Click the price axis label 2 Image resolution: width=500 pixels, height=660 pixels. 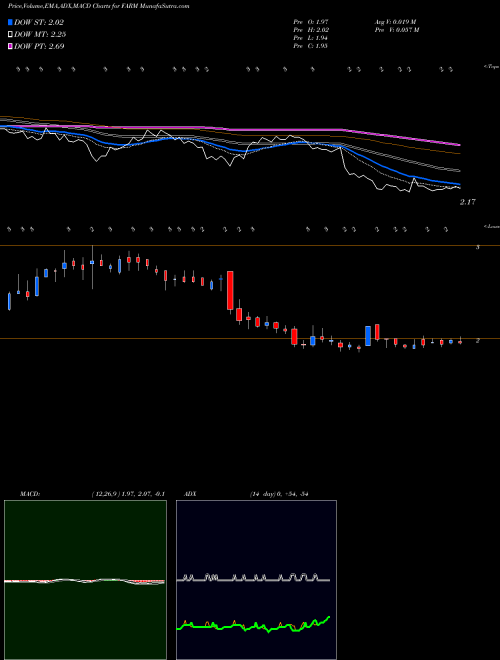478,341
